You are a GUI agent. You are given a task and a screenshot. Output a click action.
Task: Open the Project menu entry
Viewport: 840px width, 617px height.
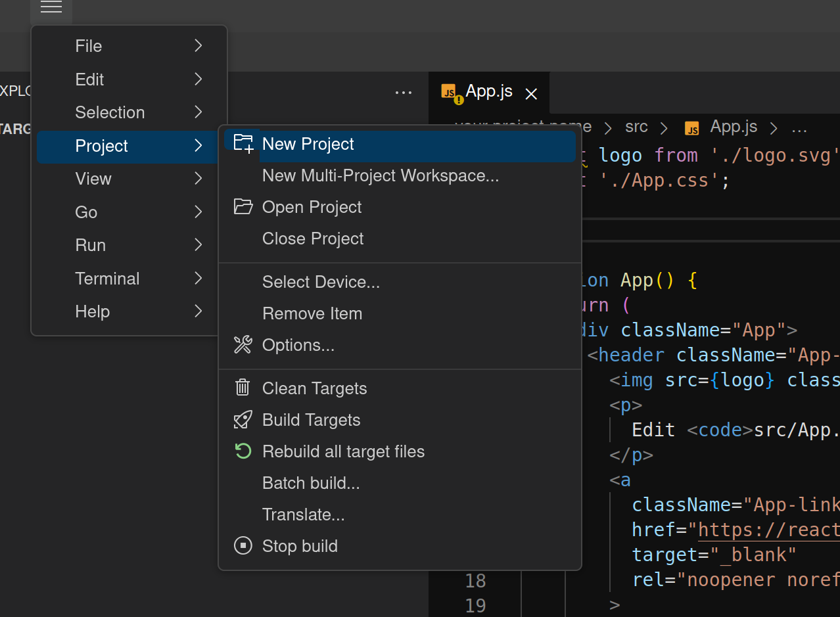pyautogui.click(x=129, y=146)
